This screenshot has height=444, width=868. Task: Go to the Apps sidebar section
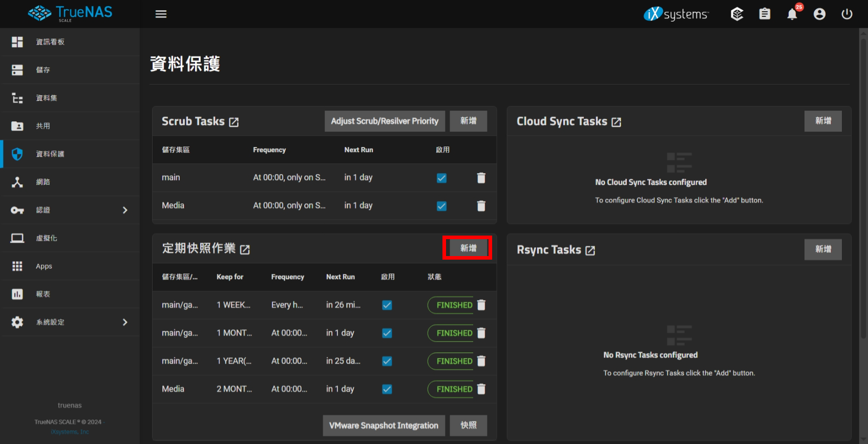pos(44,266)
